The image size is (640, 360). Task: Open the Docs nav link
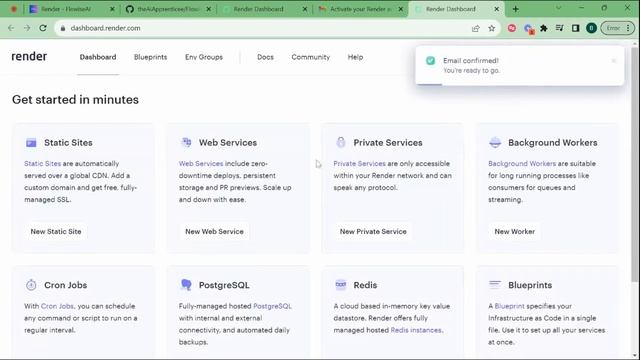pyautogui.click(x=265, y=57)
